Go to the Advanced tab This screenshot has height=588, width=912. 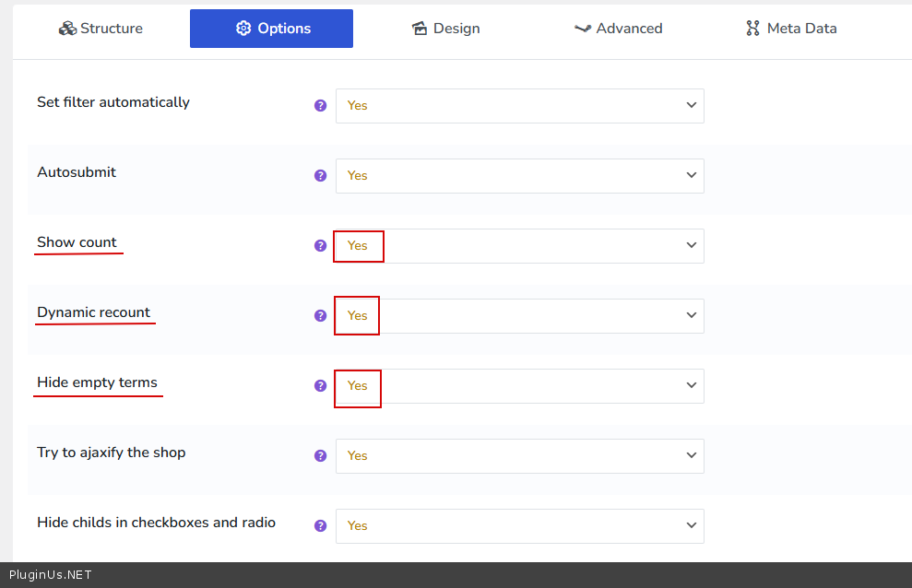coord(618,29)
